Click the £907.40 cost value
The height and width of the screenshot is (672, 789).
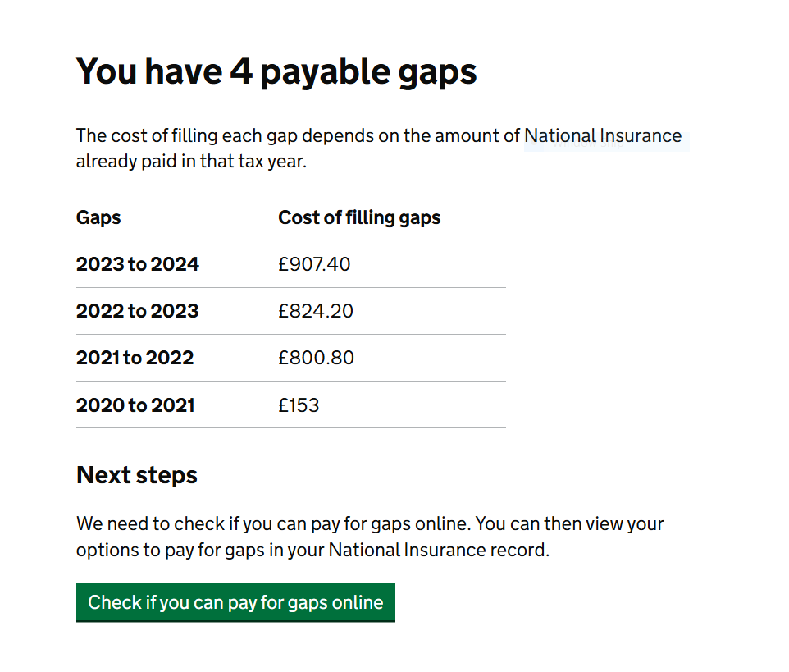point(314,264)
